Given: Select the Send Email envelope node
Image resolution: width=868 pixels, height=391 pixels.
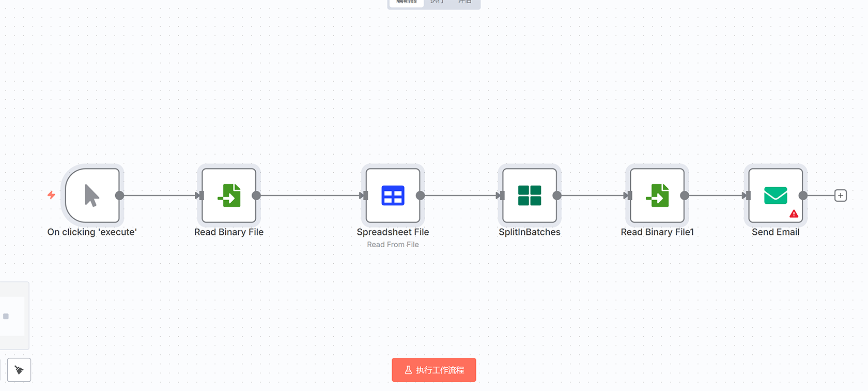Looking at the screenshot, I should tap(775, 195).
